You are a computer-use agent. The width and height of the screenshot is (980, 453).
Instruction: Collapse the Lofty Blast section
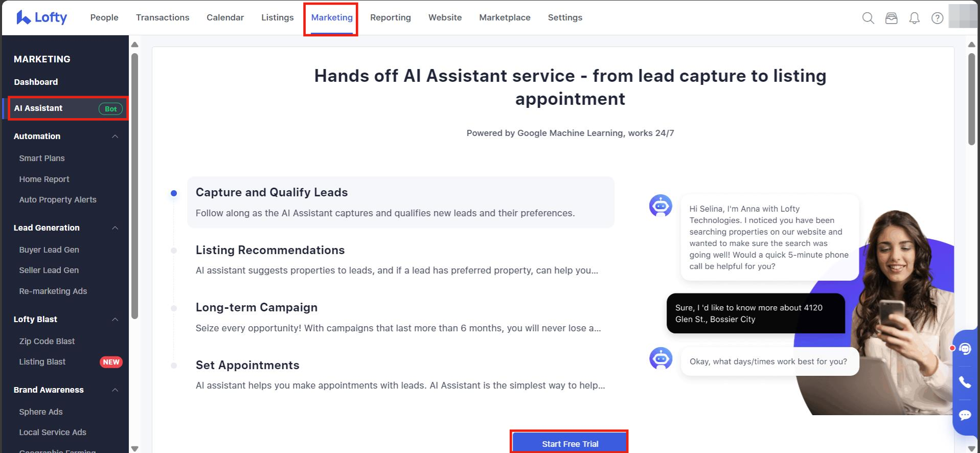pos(115,320)
